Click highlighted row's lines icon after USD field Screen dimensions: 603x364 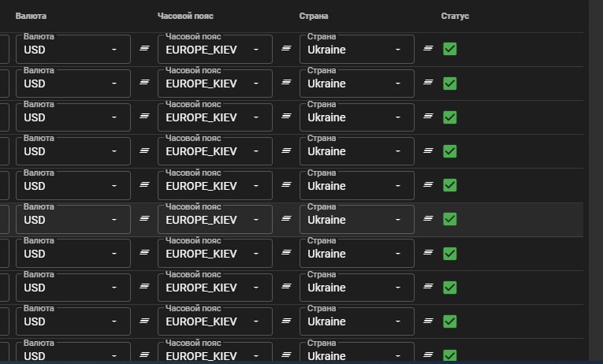pos(144,219)
